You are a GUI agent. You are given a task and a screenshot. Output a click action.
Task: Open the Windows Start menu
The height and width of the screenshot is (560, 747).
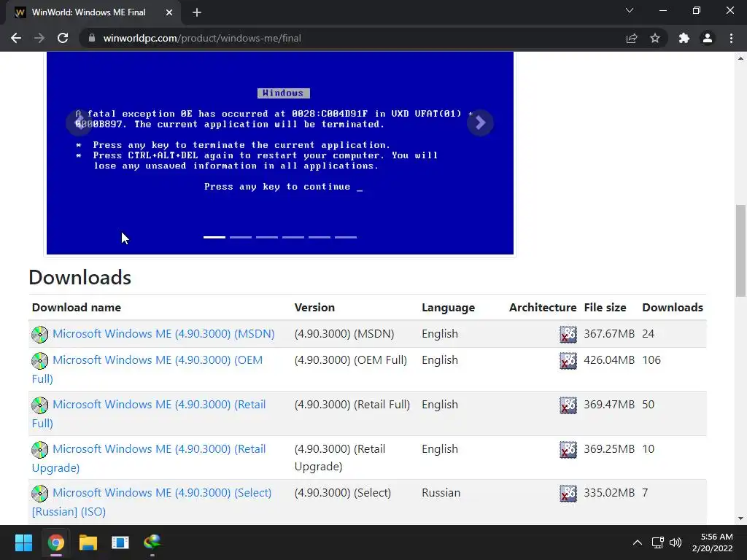point(23,542)
